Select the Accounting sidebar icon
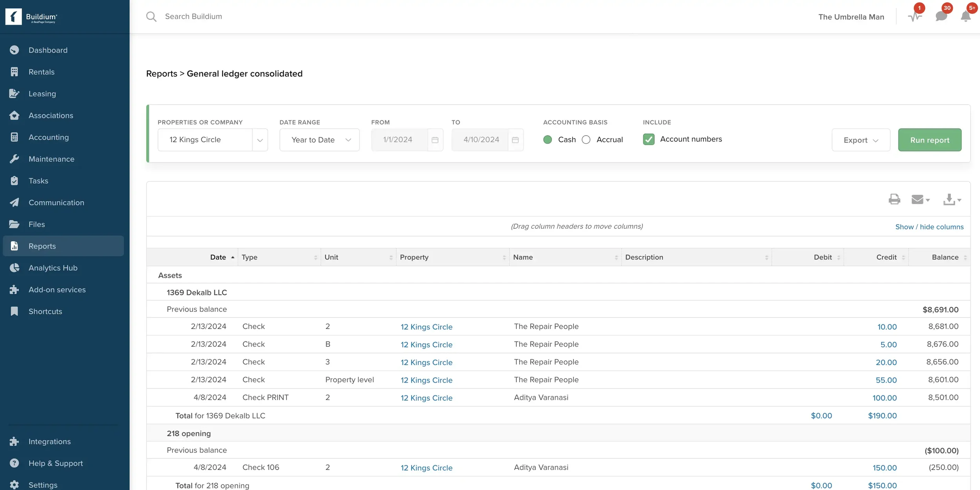 (15, 137)
